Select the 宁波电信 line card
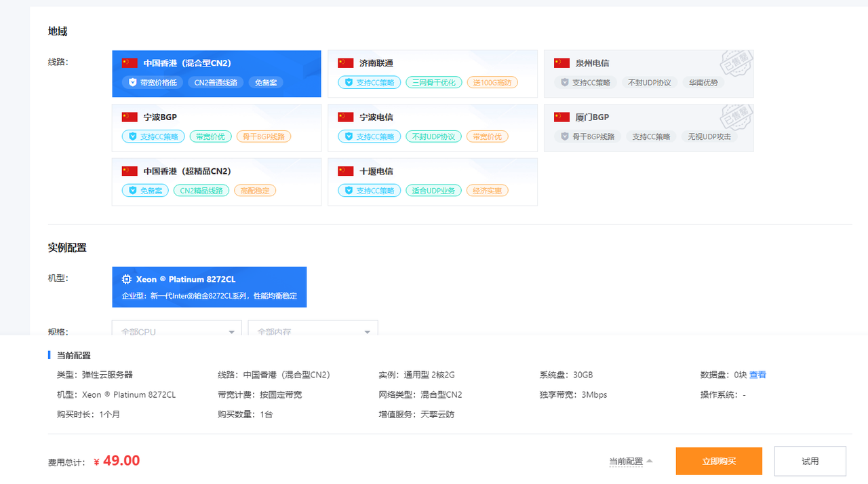 coord(432,127)
